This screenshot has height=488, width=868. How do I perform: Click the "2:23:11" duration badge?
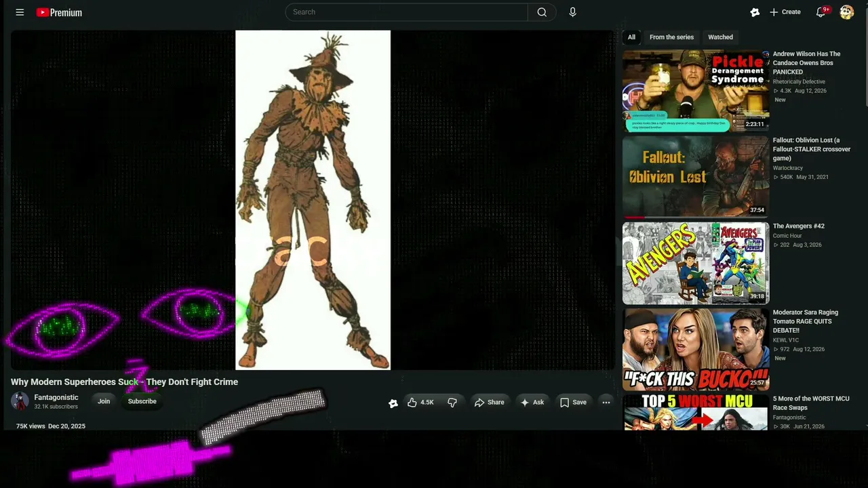click(x=755, y=124)
